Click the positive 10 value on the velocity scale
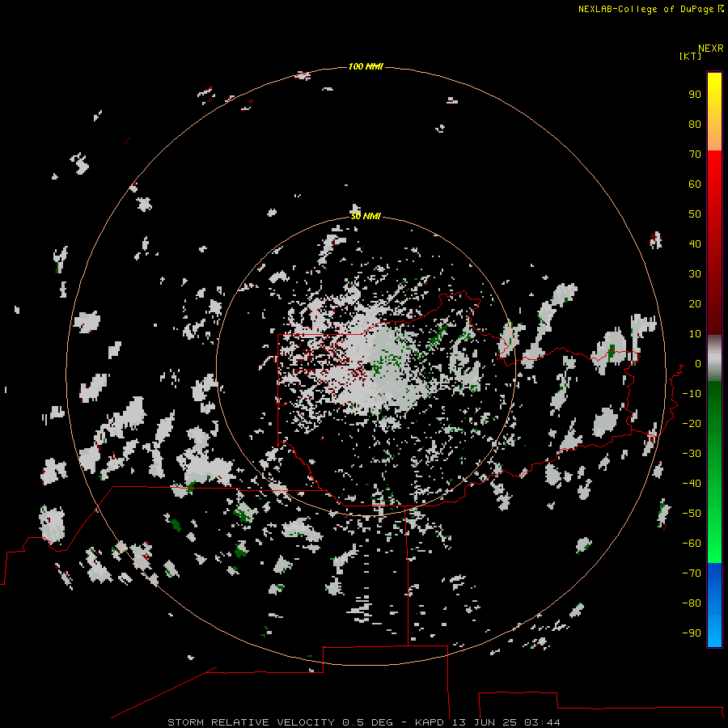Screen dimensions: 728x728 coord(695,334)
